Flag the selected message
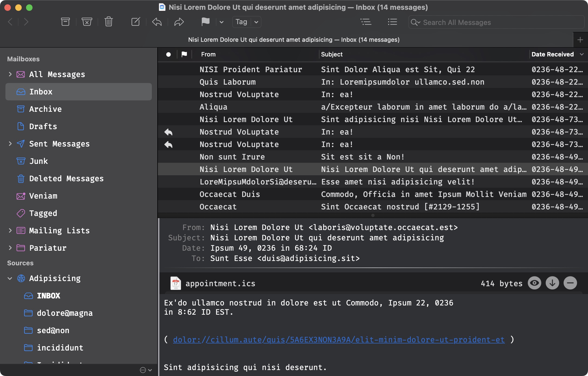This screenshot has height=376, width=588. tap(206, 22)
